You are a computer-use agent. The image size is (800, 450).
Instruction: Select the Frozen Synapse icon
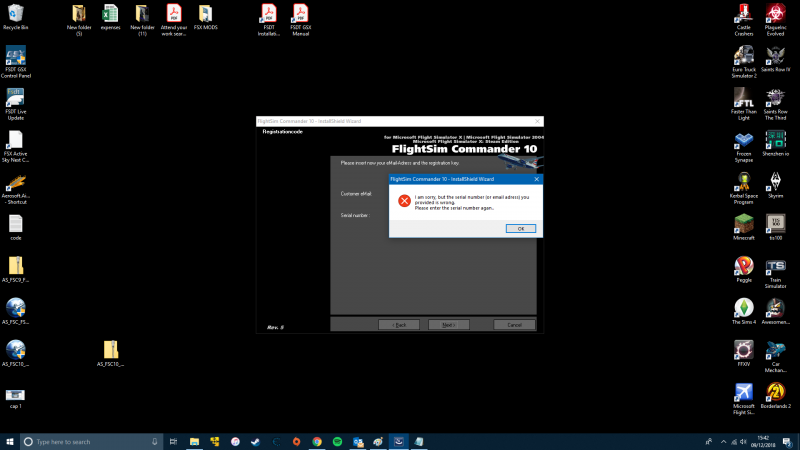point(743,146)
